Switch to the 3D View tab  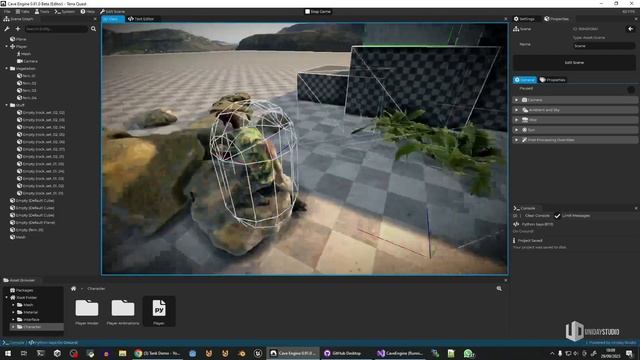pos(113,19)
